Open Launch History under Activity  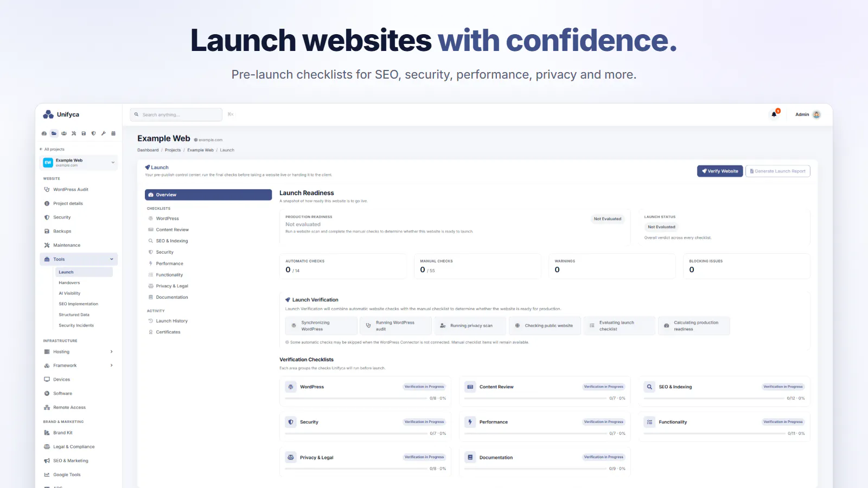tap(171, 321)
